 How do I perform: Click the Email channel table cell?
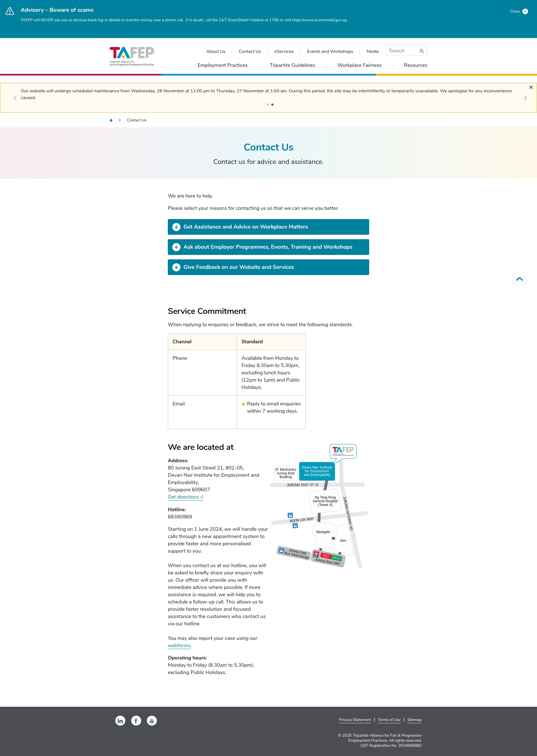tap(202, 412)
